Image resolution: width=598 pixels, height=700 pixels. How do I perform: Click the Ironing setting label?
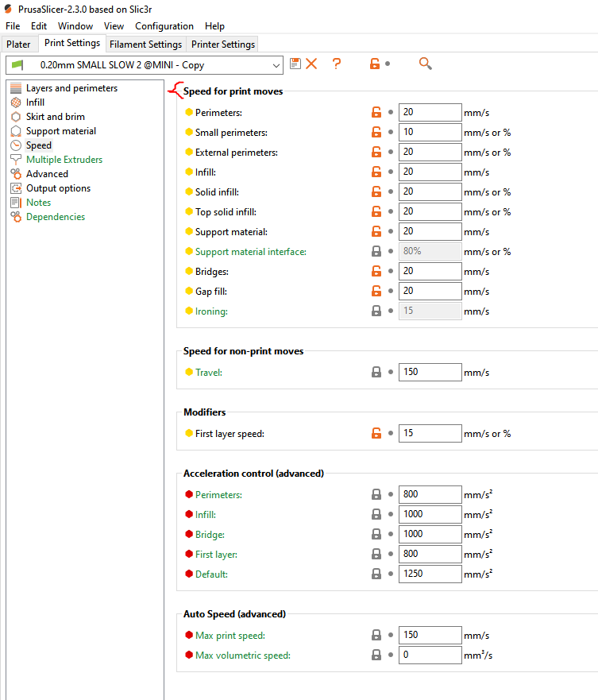(x=211, y=311)
